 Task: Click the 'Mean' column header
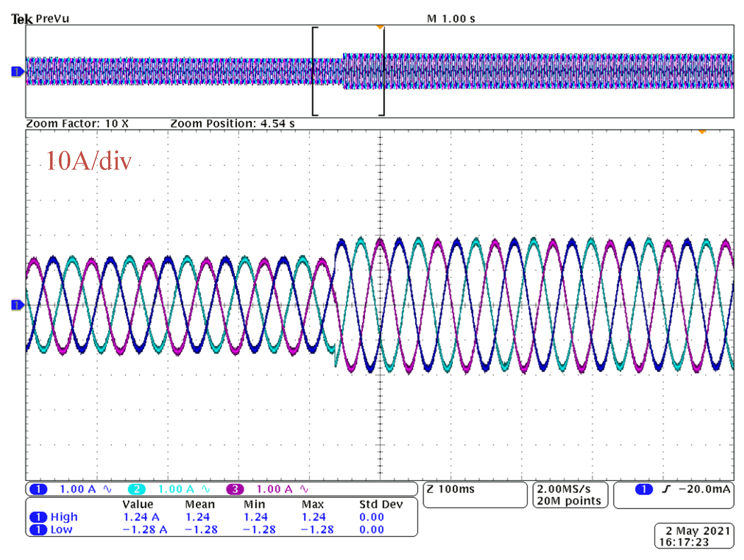[200, 504]
